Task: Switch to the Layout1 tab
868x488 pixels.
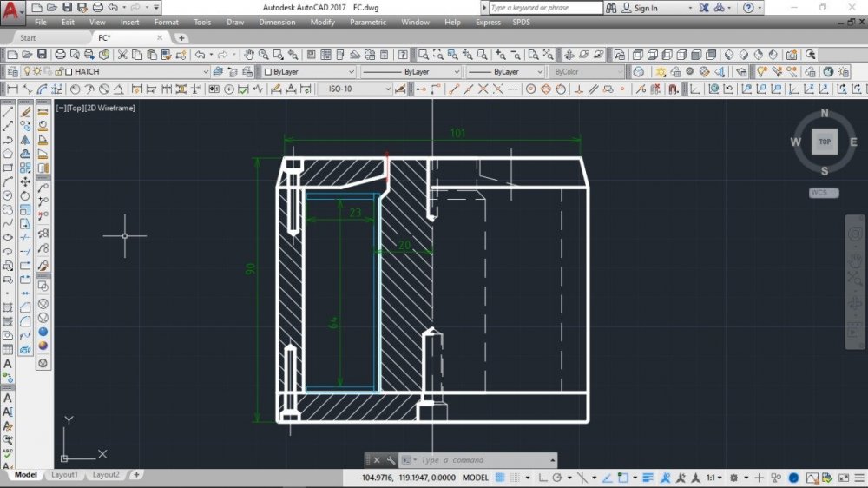Action: coord(64,475)
